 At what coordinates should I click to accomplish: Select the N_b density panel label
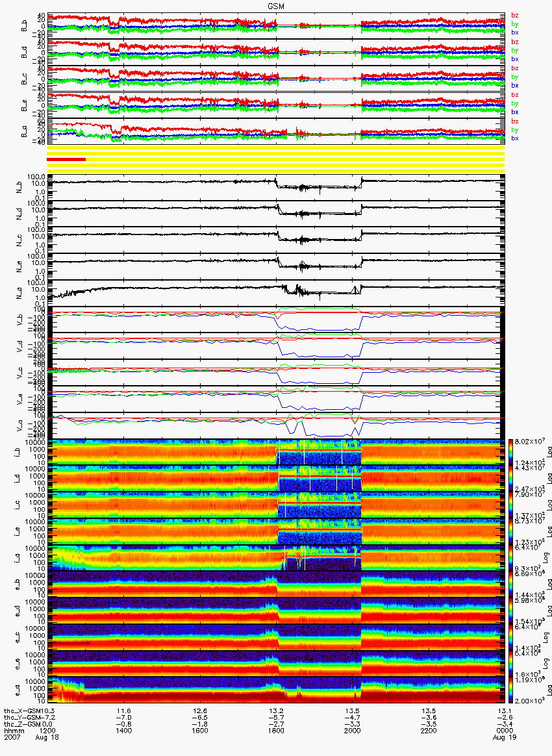tap(19, 188)
